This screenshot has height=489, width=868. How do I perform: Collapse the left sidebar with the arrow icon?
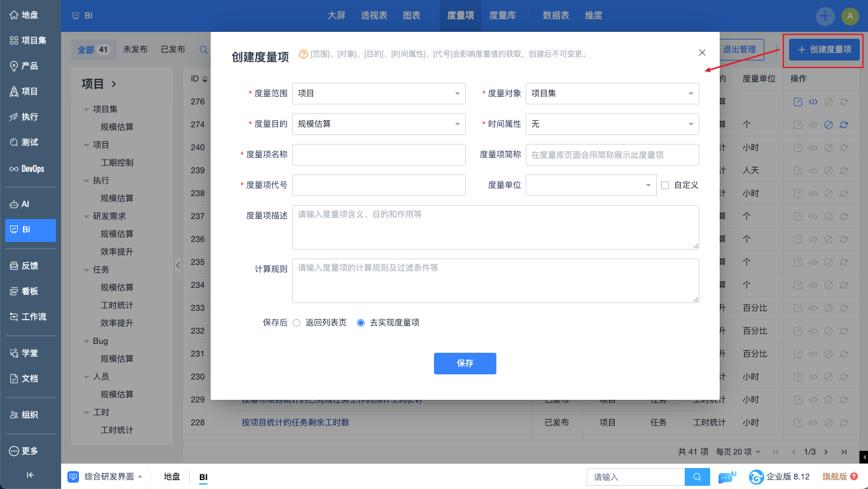pos(30,474)
